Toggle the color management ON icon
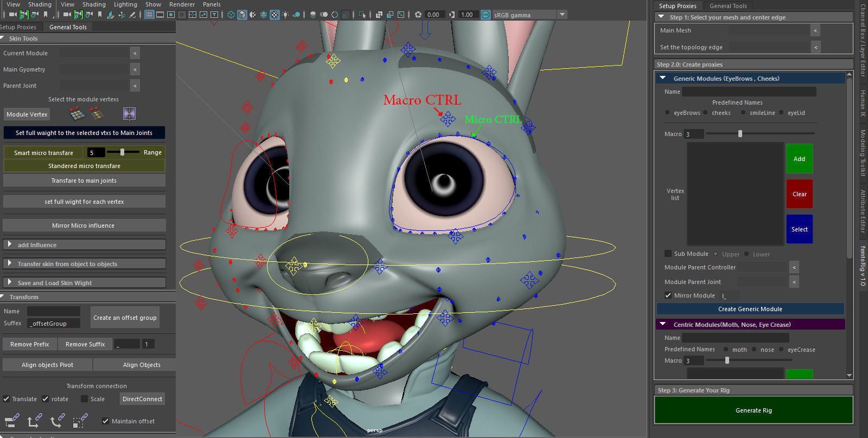This screenshot has height=438, width=868. [486, 15]
